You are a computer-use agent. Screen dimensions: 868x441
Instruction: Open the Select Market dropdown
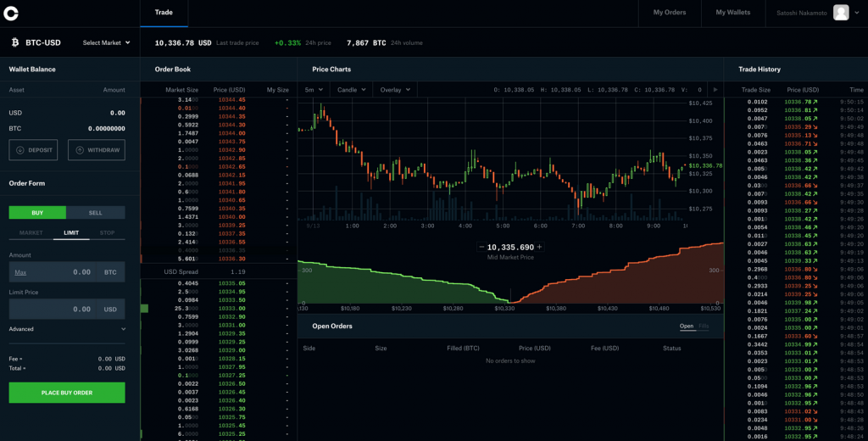[x=107, y=42]
